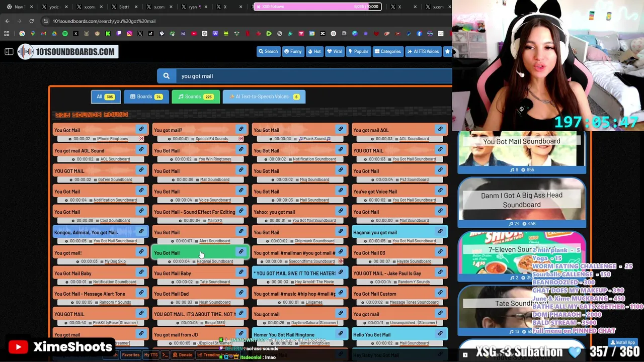This screenshot has width=644, height=362.
Task: Switch to AI Text-to-Speech Voices tab
Action: (264, 97)
